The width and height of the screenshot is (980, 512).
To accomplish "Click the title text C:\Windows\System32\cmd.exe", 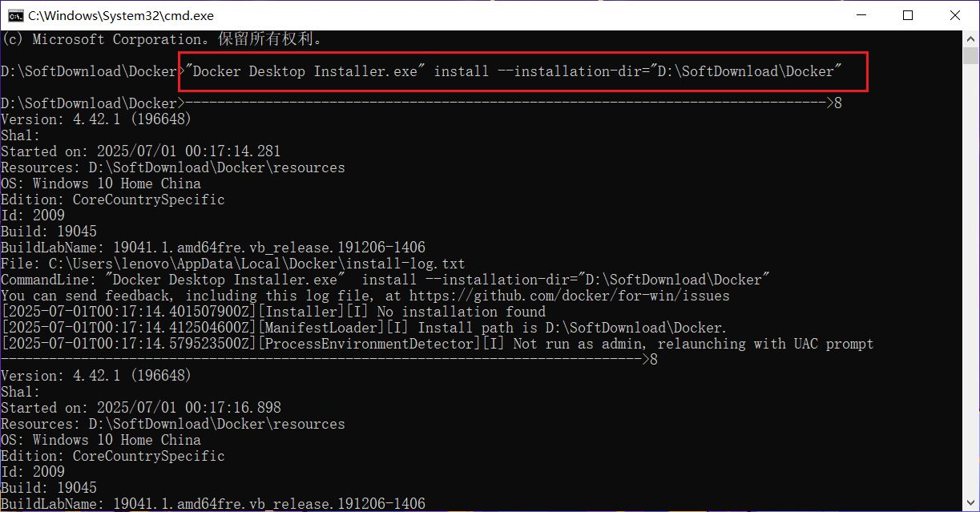I will [x=121, y=15].
